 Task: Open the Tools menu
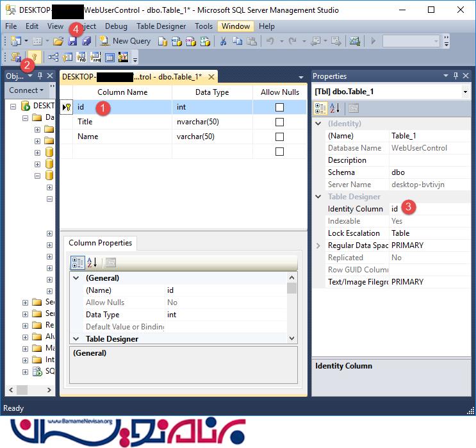[204, 26]
